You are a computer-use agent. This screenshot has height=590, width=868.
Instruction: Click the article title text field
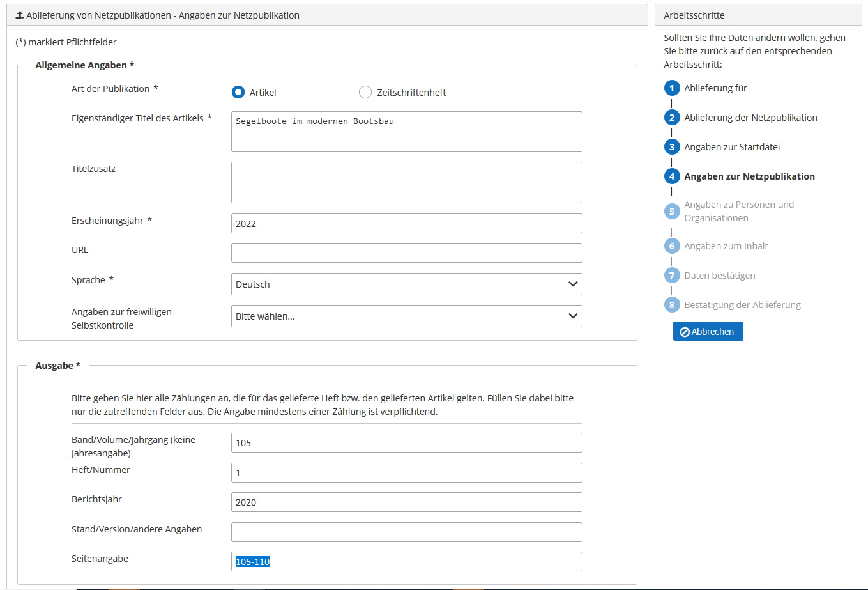coord(407,132)
